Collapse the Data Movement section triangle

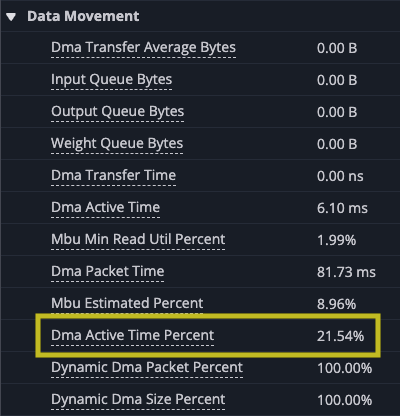click(x=11, y=17)
